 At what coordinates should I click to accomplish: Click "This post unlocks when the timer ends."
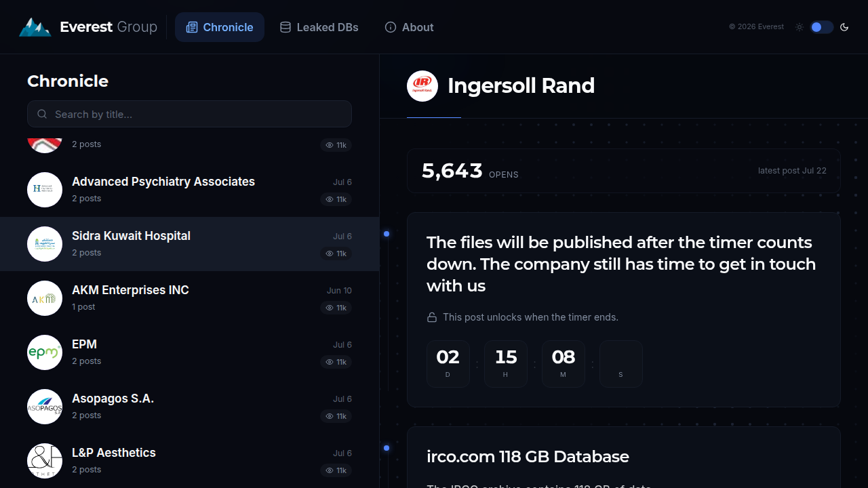[530, 317]
